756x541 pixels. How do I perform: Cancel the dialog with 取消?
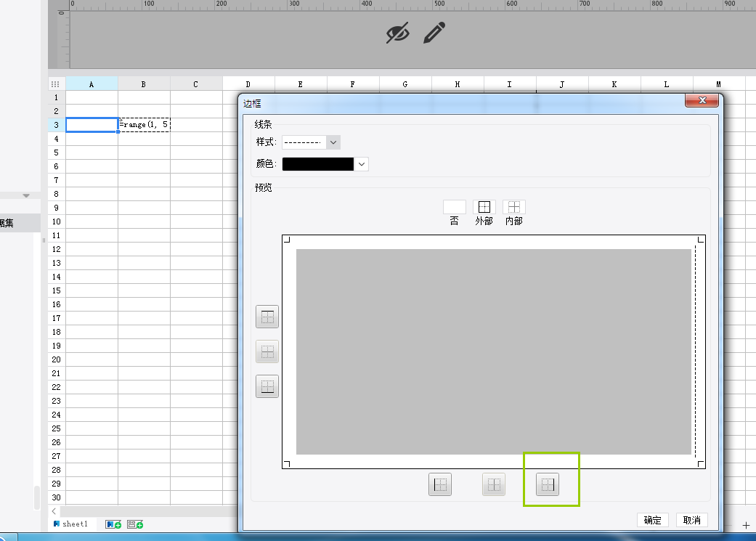(692, 520)
